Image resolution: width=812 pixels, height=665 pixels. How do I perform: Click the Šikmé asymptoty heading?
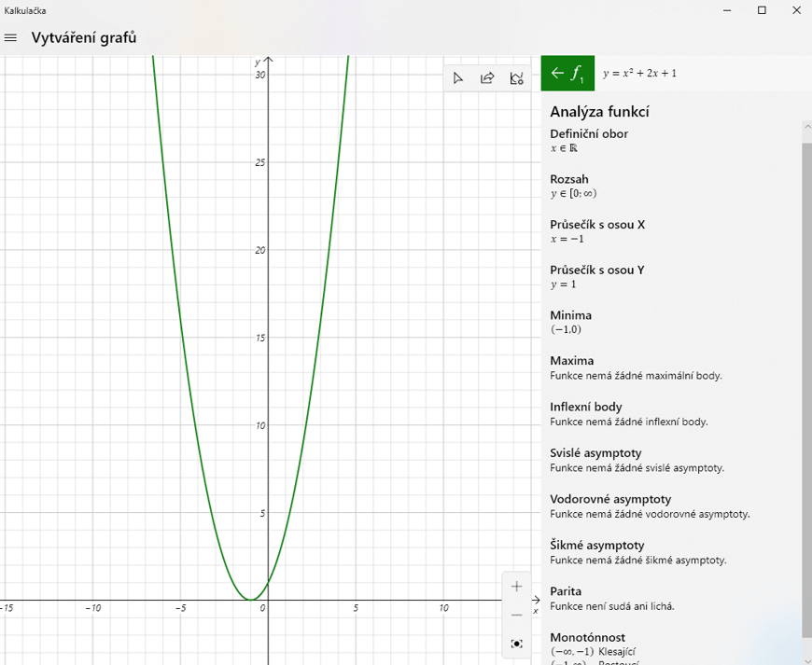click(597, 545)
